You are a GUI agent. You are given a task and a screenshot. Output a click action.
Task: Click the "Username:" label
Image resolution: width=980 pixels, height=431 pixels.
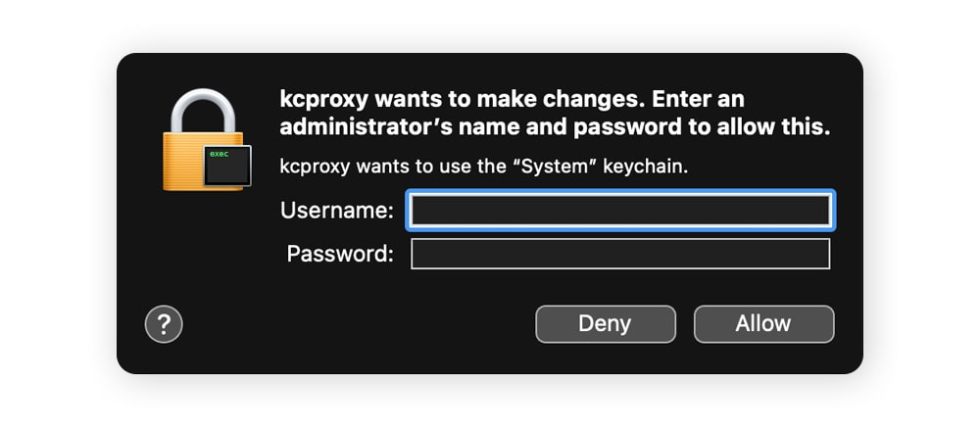[336, 210]
